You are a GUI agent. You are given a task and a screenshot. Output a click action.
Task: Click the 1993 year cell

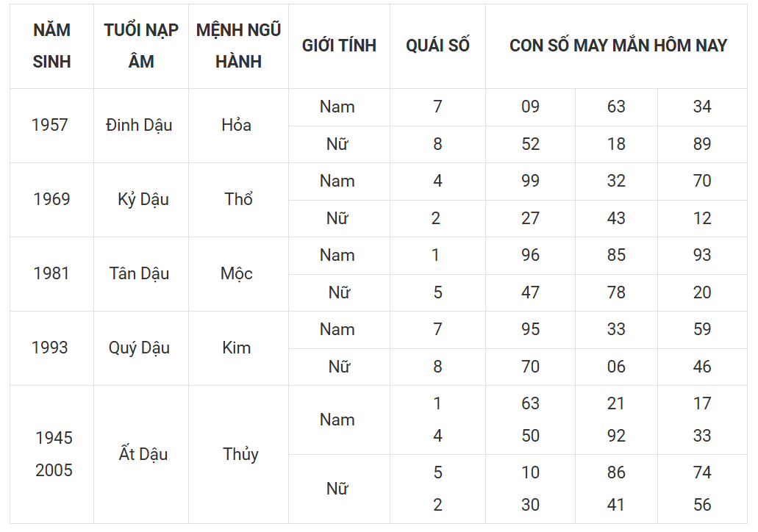50,348
